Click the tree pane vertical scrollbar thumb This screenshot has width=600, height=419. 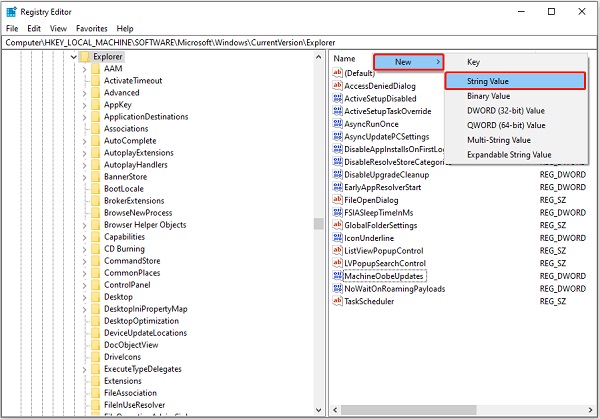(318, 223)
